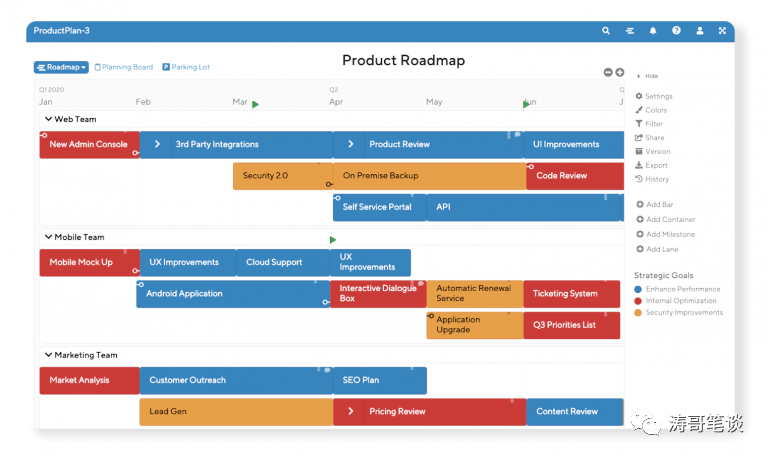Viewport: 768px width, 457px height.
Task: Switch to the Parking Lot tab
Action: (x=186, y=67)
